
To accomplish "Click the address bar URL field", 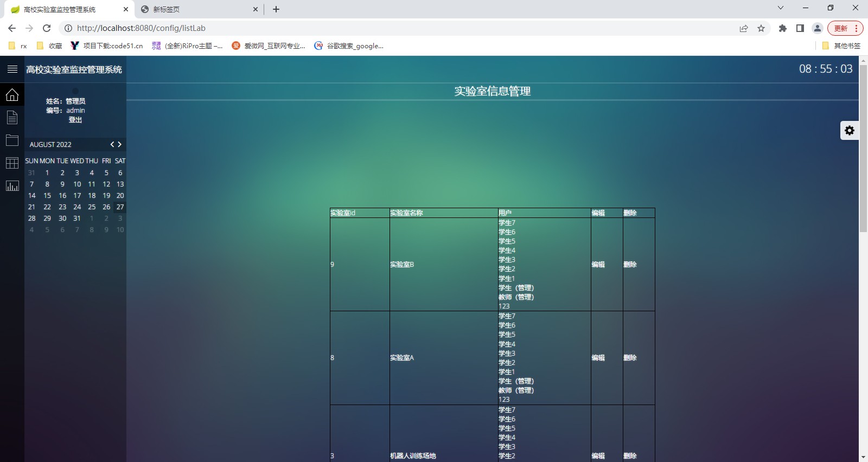I will pyautogui.click(x=401, y=28).
